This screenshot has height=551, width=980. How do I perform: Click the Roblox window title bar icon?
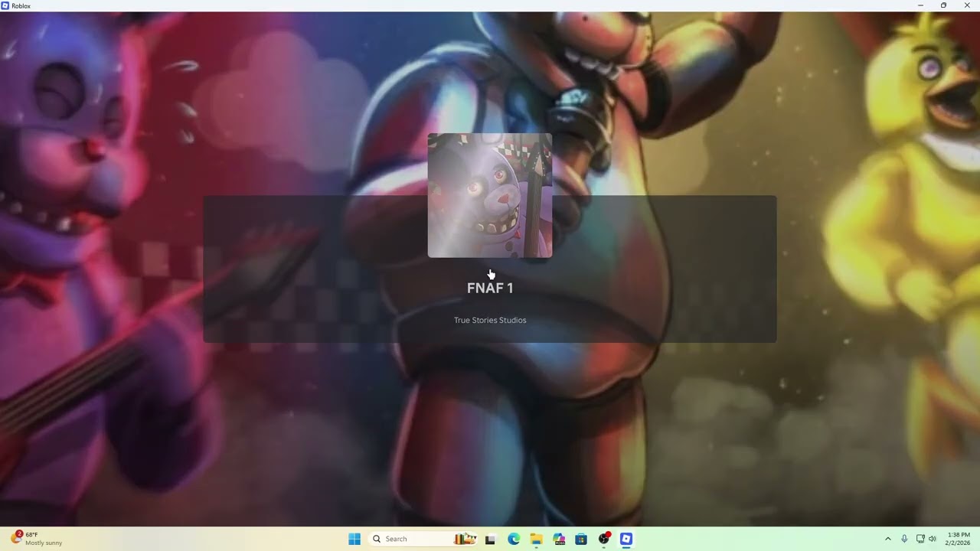pyautogui.click(x=5, y=5)
